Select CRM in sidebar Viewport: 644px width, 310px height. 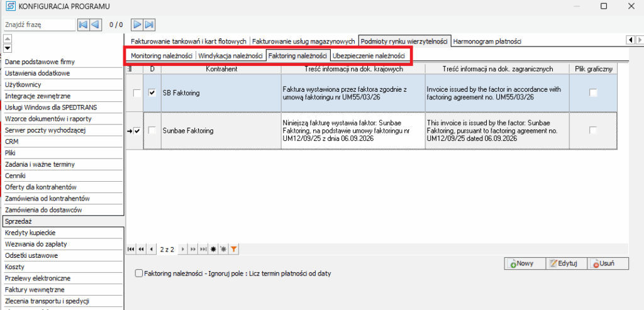[x=63, y=141]
